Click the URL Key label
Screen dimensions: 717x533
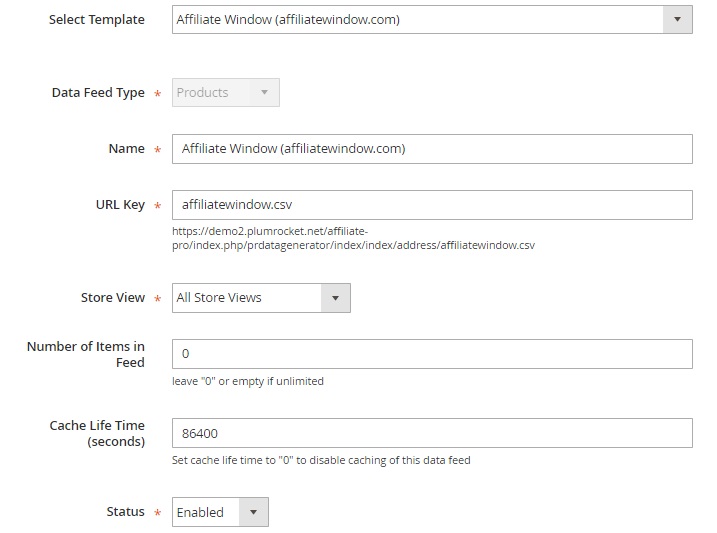click(x=120, y=205)
